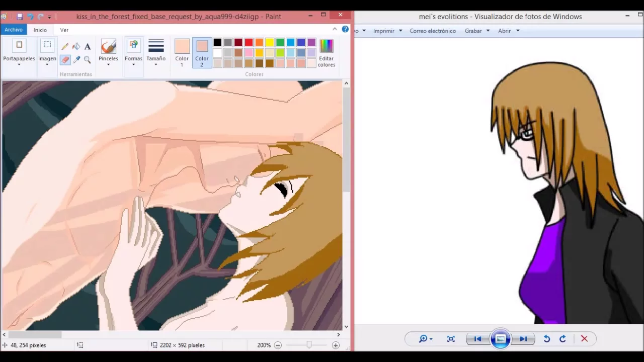This screenshot has width=644, height=362.
Task: Open the Imprimir menu in the photo viewer
Action: click(x=387, y=31)
